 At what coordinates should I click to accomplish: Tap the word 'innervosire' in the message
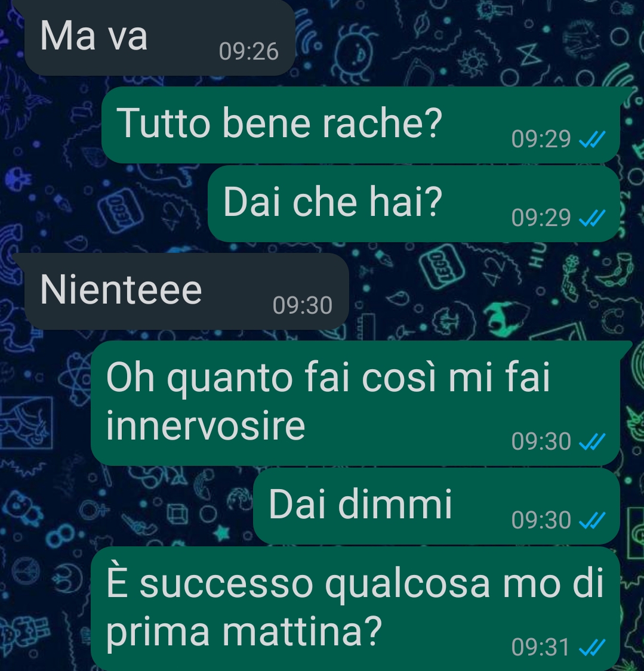pyautogui.click(x=205, y=426)
